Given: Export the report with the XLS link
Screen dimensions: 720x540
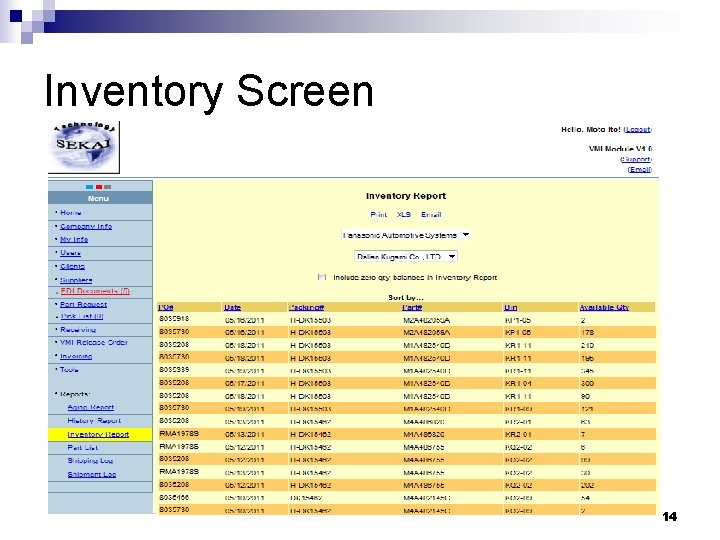Looking at the screenshot, I should tap(404, 214).
